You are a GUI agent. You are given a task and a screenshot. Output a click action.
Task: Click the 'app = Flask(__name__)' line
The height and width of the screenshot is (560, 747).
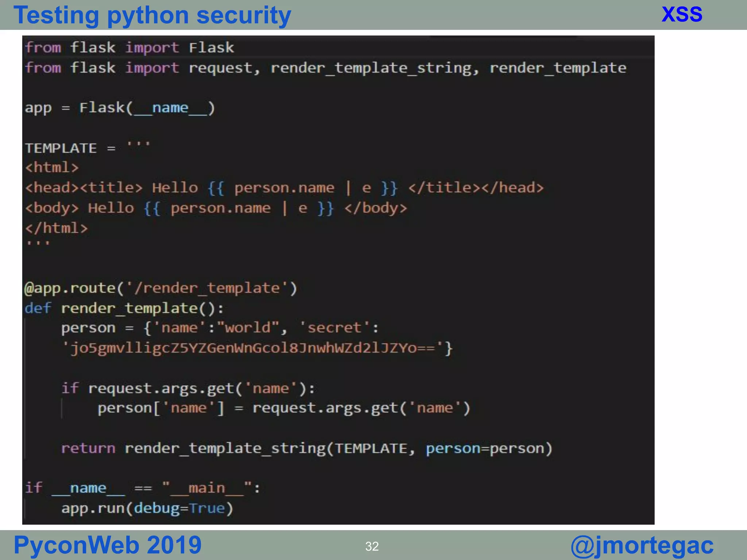pos(120,108)
